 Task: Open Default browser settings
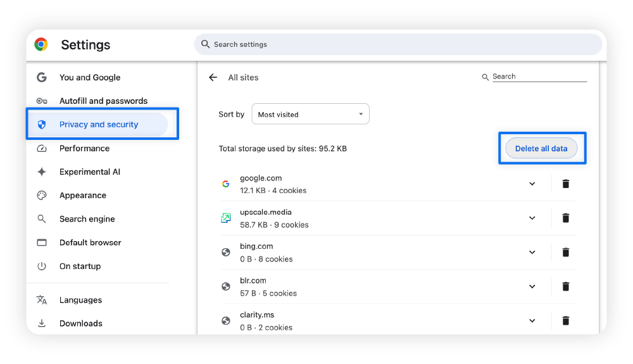pyautogui.click(x=90, y=242)
